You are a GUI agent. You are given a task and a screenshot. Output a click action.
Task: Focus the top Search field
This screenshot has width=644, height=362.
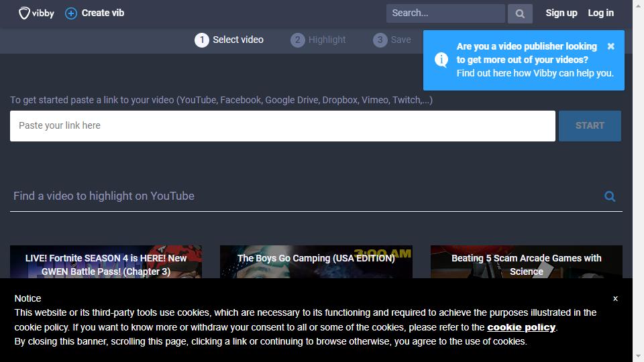445,13
